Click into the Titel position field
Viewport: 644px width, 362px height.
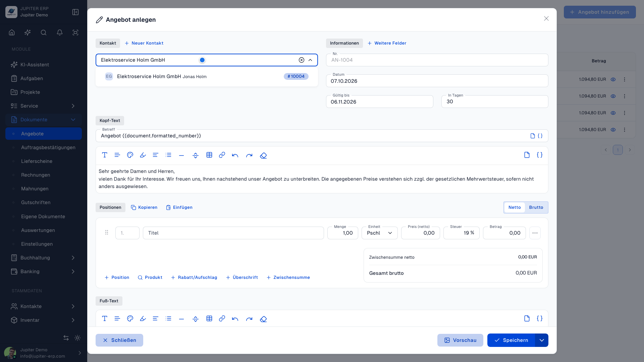(233, 233)
